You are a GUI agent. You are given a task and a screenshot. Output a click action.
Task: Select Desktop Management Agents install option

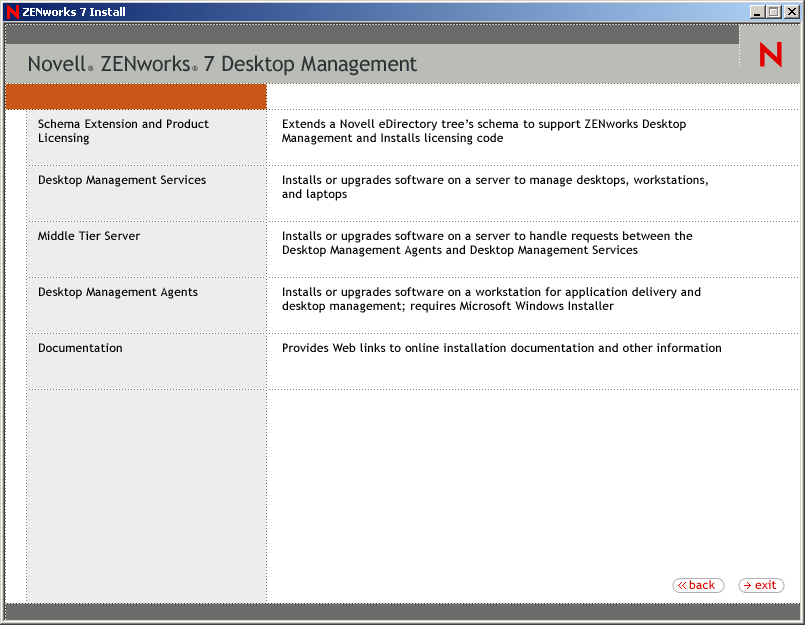click(x=117, y=291)
